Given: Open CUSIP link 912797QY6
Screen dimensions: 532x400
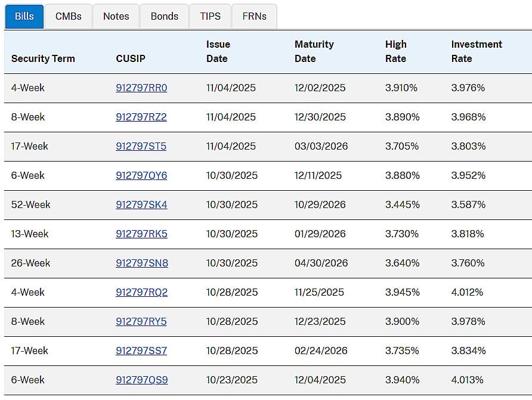Looking at the screenshot, I should 141,175.
